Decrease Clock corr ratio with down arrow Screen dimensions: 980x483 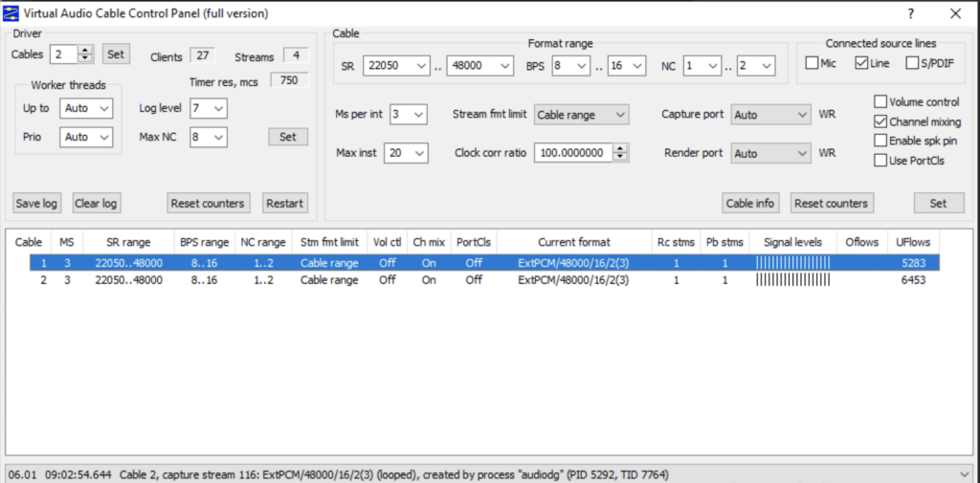tap(620, 157)
